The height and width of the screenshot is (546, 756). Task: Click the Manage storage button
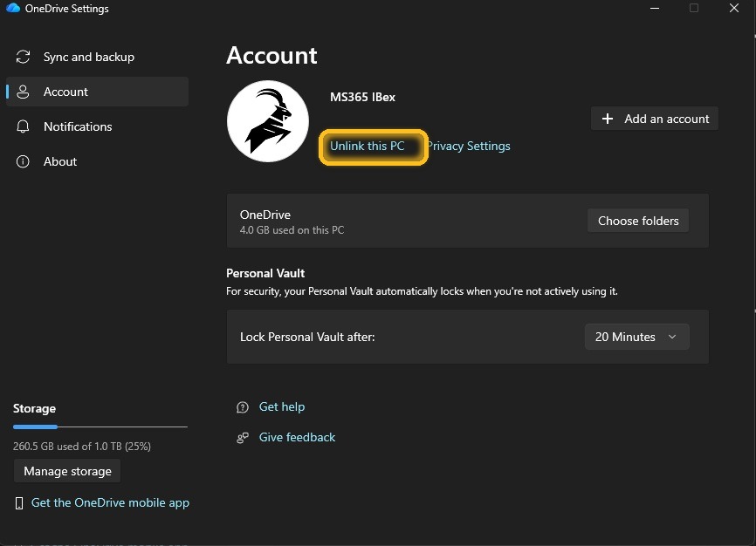pyautogui.click(x=67, y=471)
